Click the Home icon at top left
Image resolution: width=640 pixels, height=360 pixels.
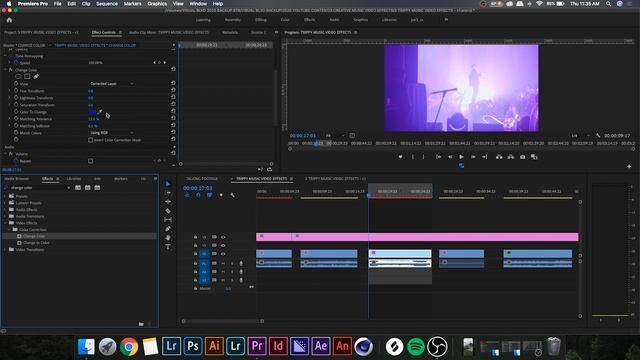(9, 20)
